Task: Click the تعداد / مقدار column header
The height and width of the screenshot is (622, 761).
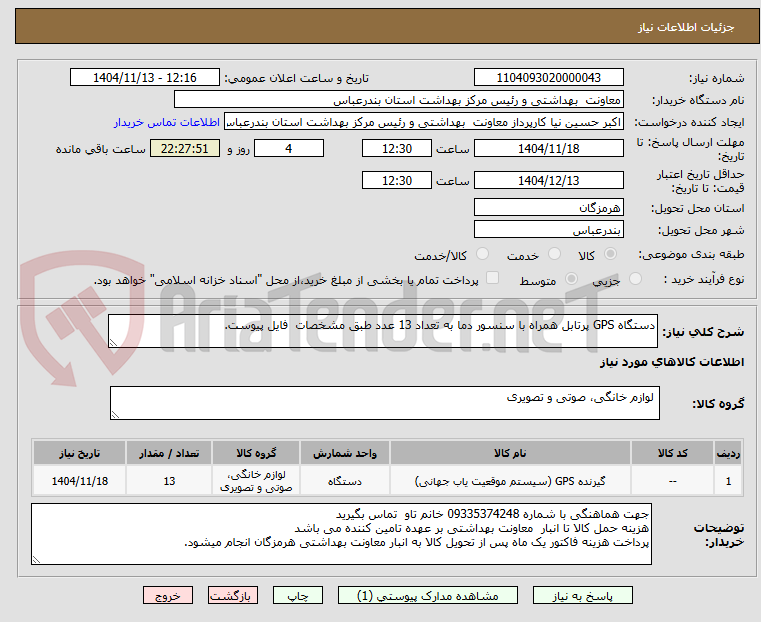Action: (169, 453)
